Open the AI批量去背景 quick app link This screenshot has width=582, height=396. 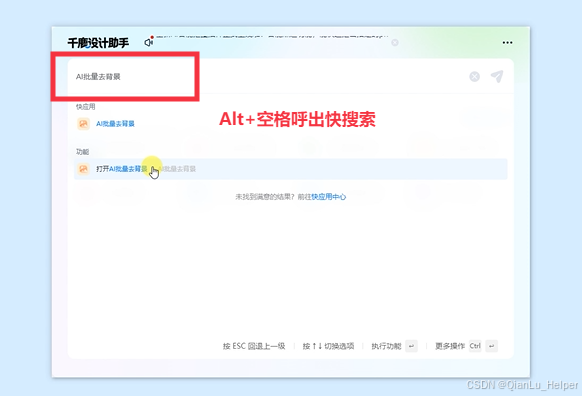tap(115, 124)
